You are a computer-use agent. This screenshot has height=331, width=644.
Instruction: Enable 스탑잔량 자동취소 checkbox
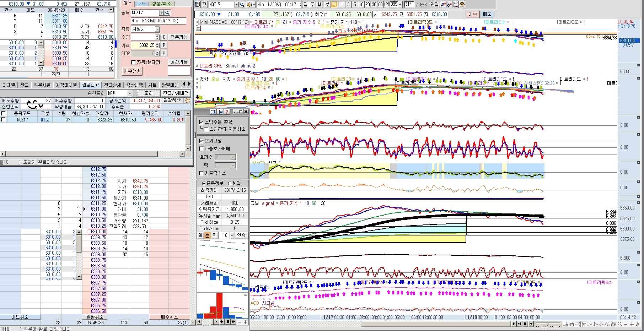206,129
